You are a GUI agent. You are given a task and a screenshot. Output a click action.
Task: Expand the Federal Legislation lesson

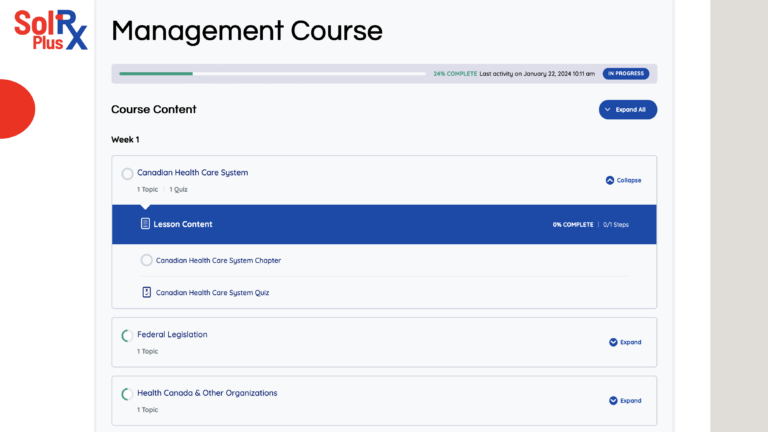[625, 342]
